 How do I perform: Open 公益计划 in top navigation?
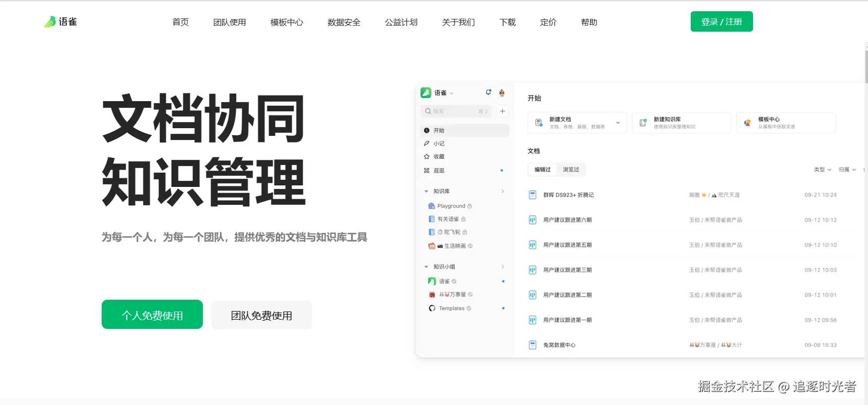(401, 22)
